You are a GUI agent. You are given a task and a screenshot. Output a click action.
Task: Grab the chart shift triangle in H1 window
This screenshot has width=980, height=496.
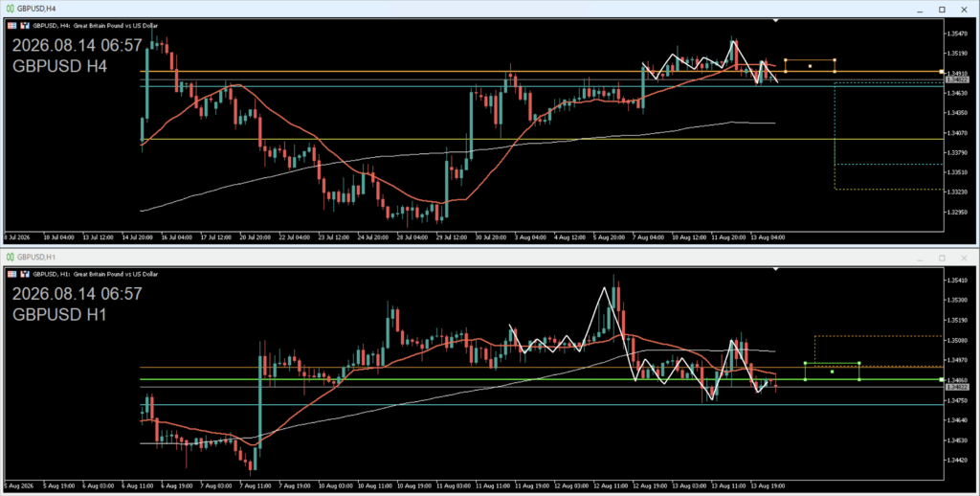[775, 269]
